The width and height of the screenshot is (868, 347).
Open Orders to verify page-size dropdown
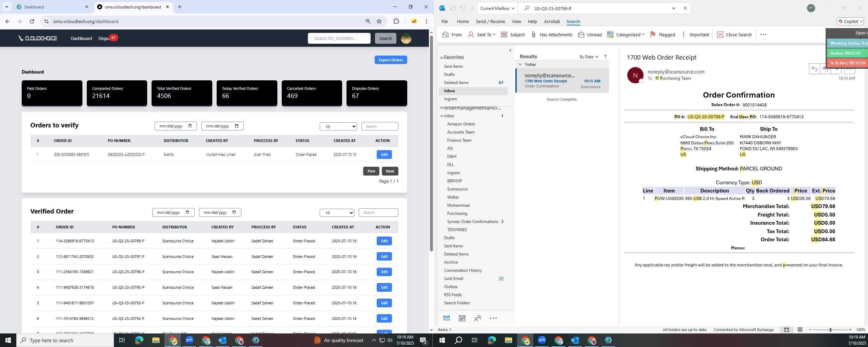point(338,127)
